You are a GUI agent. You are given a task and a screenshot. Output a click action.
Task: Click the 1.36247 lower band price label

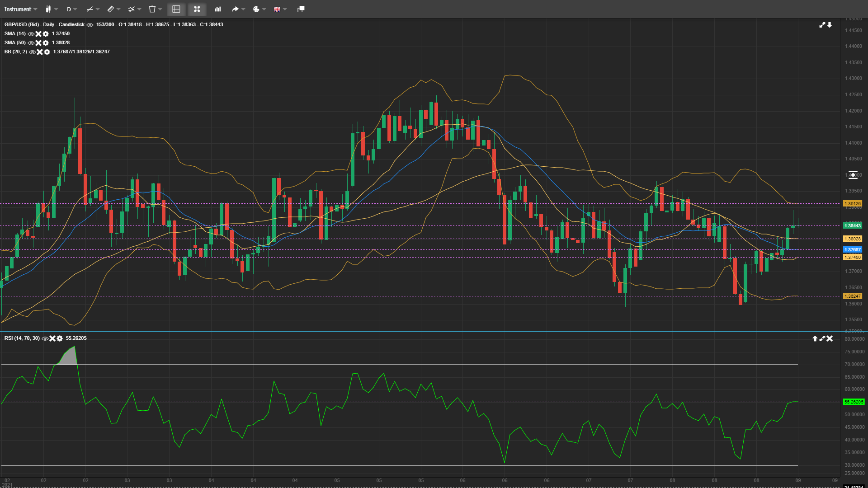853,296
